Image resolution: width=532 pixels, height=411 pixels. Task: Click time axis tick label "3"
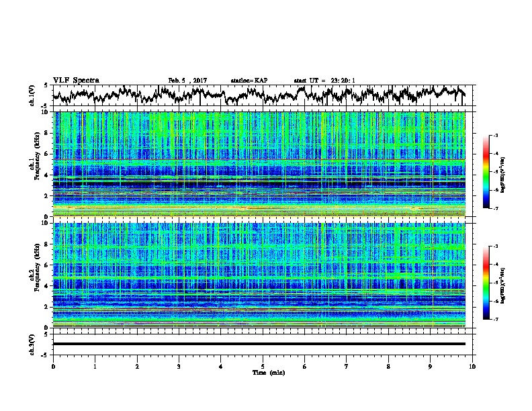[179, 367]
